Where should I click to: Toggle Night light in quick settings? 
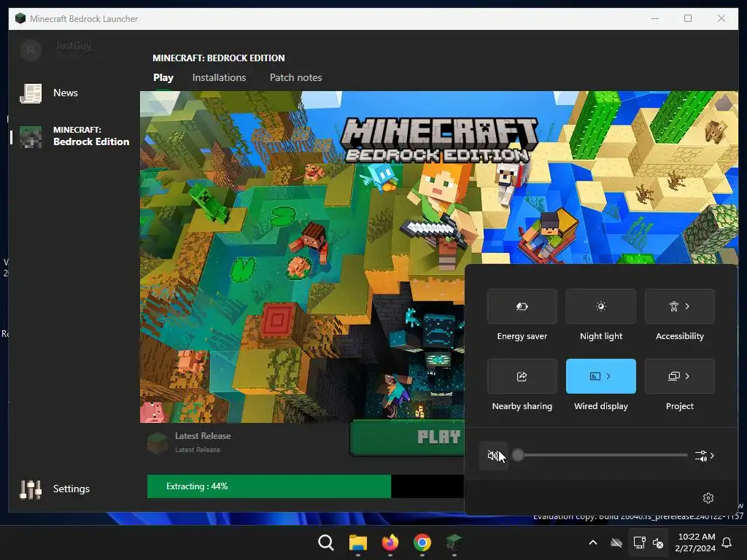(x=601, y=306)
